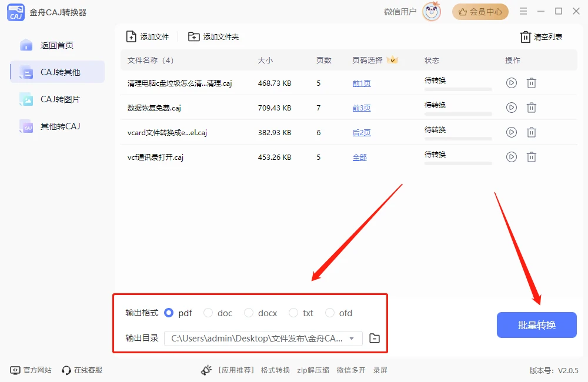Screen dimensions: 588x382
Task: Switch to CAJ转图片 tab
Action: [58, 99]
